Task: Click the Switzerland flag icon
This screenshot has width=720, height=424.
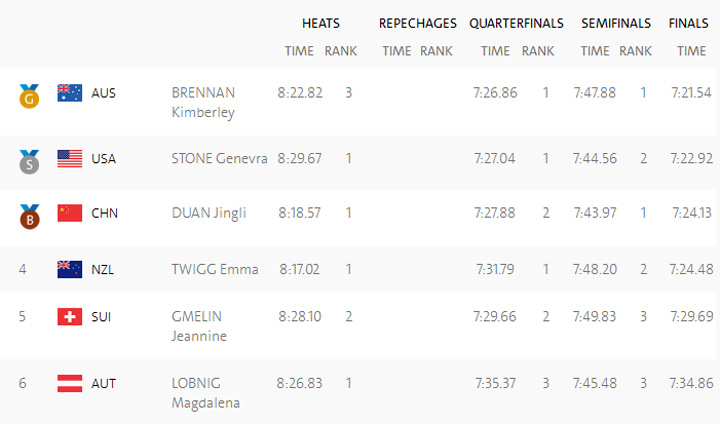Action: (69, 316)
